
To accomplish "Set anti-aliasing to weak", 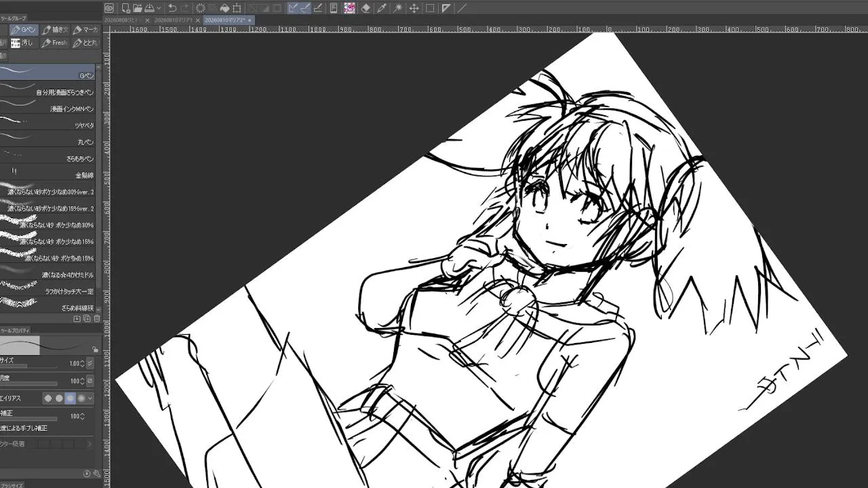I will tap(59, 399).
